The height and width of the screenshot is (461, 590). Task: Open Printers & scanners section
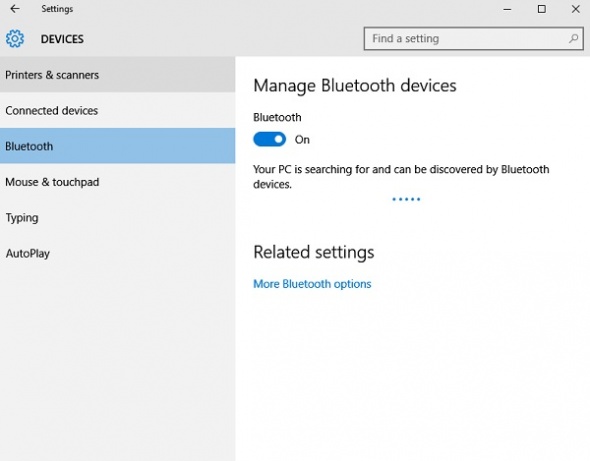click(x=117, y=75)
